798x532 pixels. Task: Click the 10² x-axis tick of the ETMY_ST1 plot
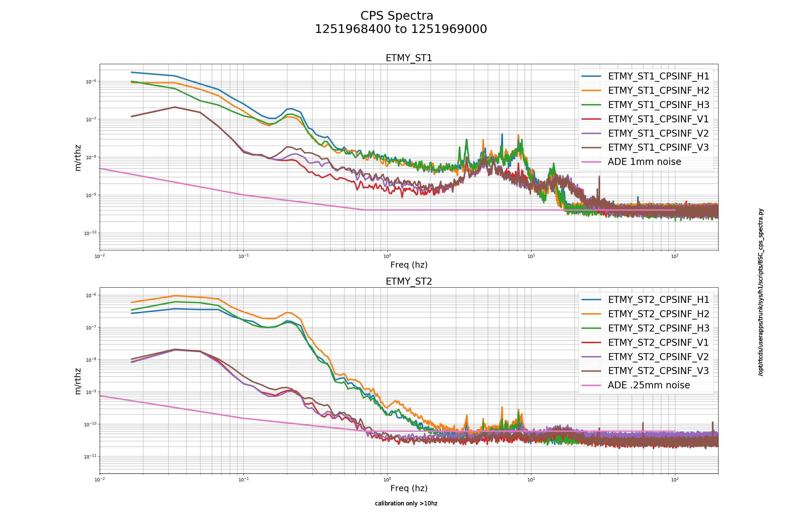point(675,256)
